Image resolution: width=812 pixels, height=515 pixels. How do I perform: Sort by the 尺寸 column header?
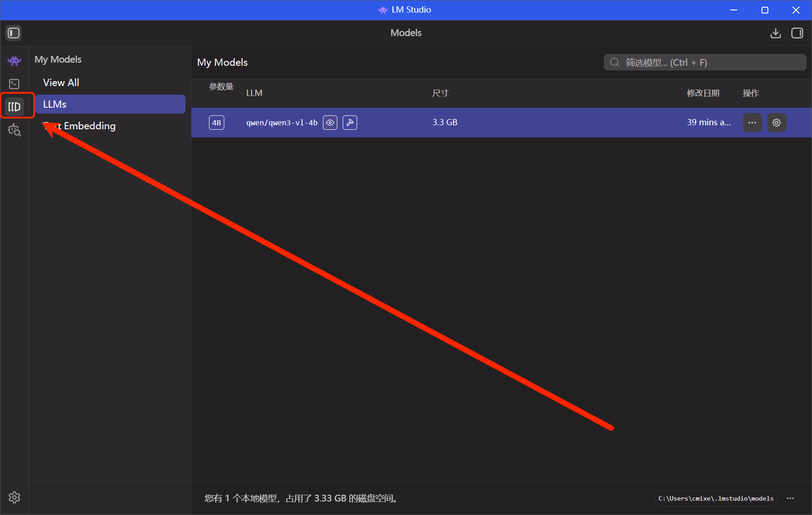pos(440,93)
